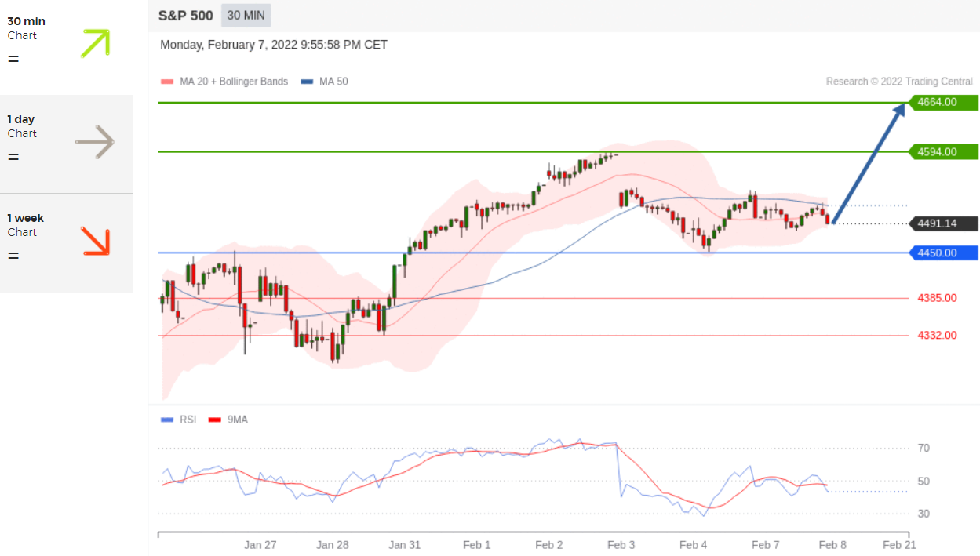The width and height of the screenshot is (980, 556).
Task: Click the Feb 2 date label
Action: click(x=549, y=544)
